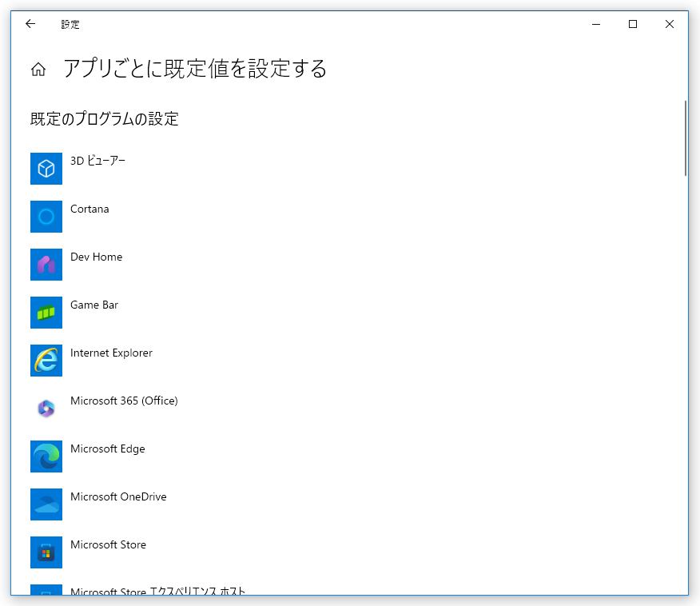Image resolution: width=700 pixels, height=606 pixels.
Task: Choose the 3D ビューアー label
Action: point(97,161)
